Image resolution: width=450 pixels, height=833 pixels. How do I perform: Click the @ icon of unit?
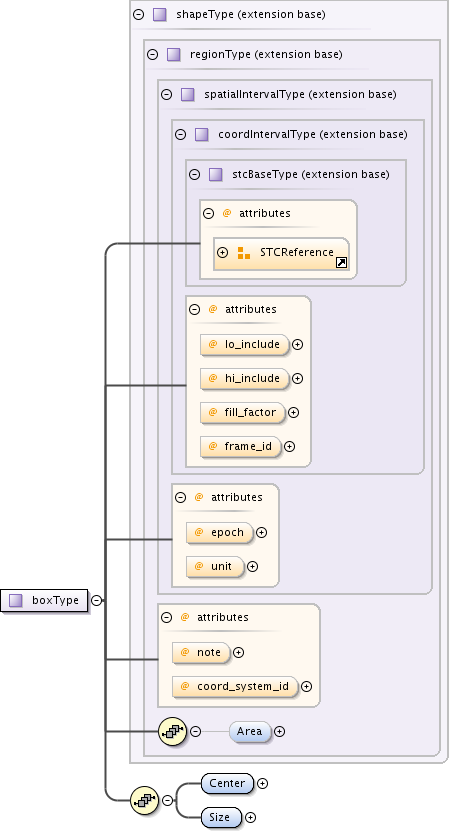coord(199,566)
